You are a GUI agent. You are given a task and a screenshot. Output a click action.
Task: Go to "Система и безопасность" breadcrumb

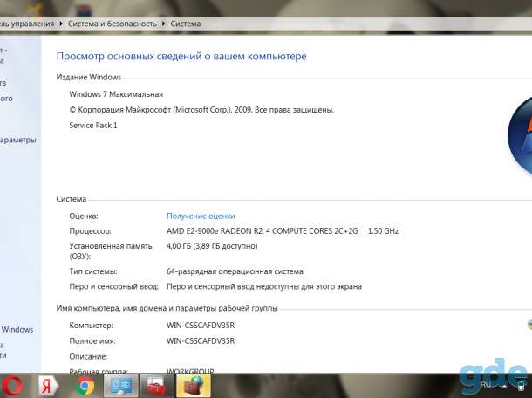[113, 24]
